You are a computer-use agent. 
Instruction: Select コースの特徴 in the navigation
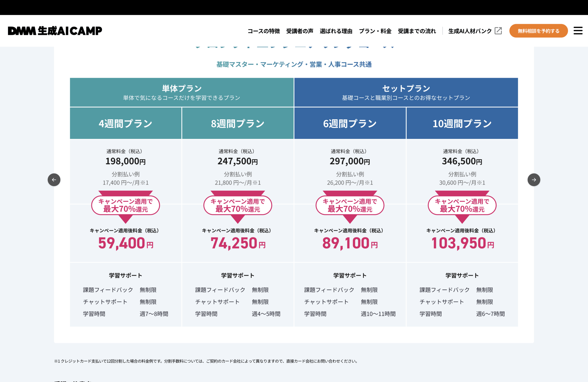pyautogui.click(x=264, y=31)
